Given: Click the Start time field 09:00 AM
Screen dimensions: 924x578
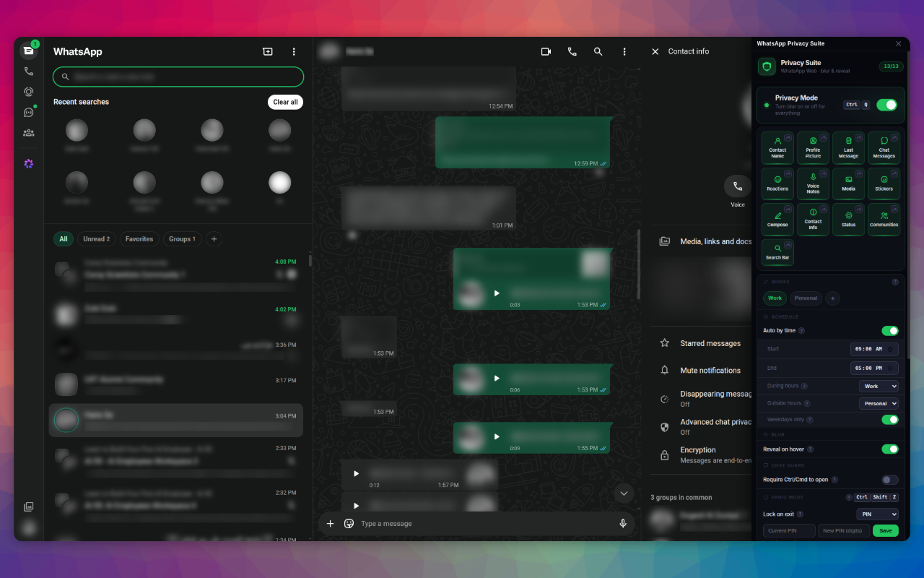Looking at the screenshot, I should coord(874,349).
